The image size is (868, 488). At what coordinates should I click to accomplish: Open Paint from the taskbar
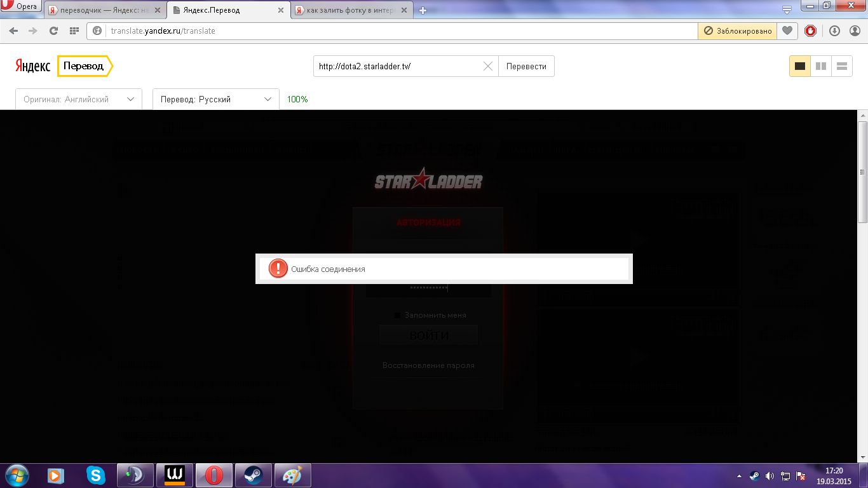(x=293, y=475)
